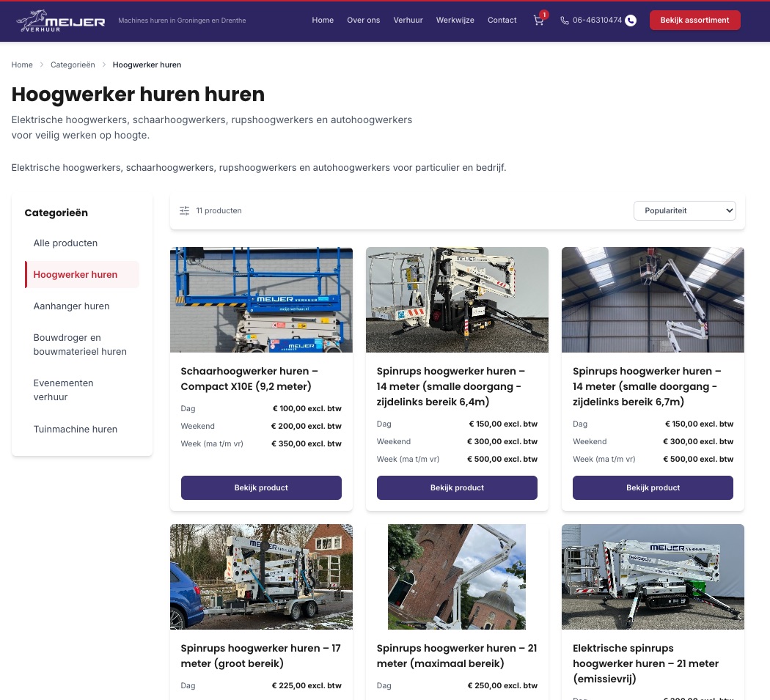Screen dimensions: 770x700
Task: Open the Spinrups 6,7m bereik photo
Action: coord(653,300)
